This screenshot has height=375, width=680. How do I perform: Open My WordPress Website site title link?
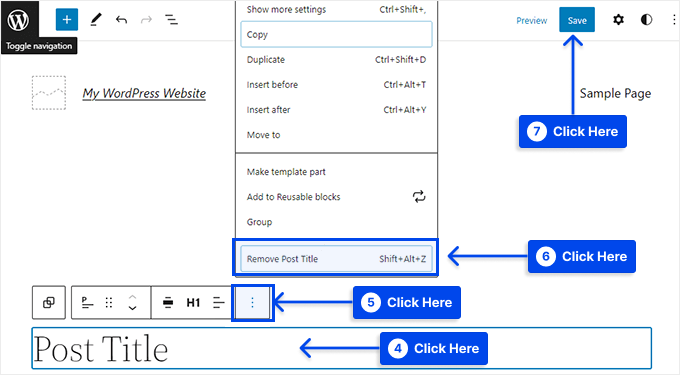(x=144, y=93)
